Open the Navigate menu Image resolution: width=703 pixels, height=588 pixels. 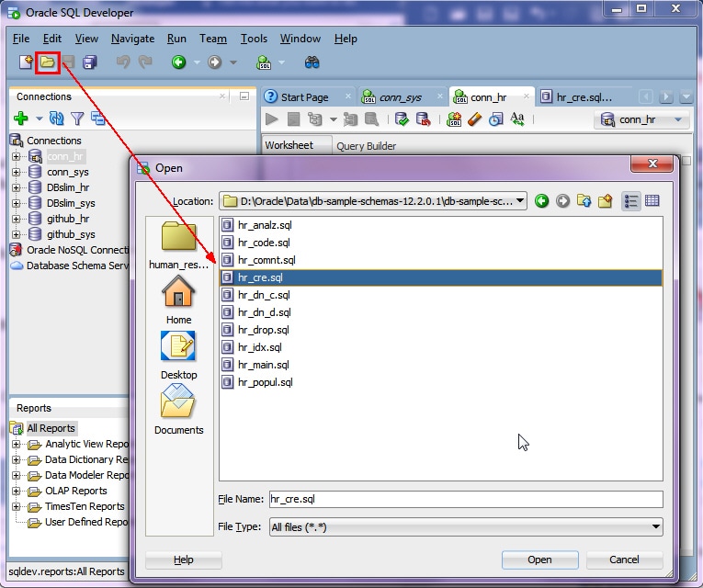[x=132, y=39]
